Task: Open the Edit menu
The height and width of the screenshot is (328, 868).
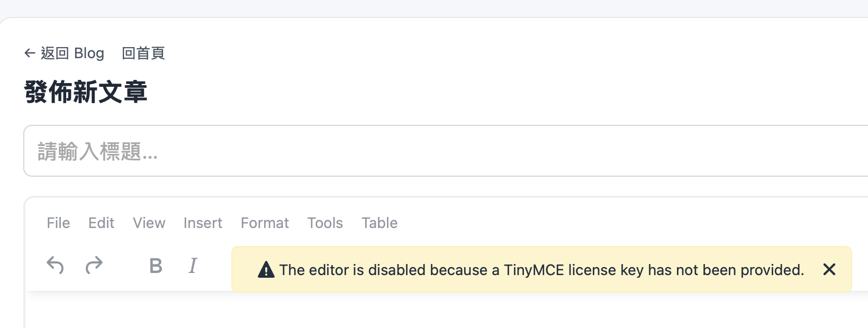Action: [101, 223]
